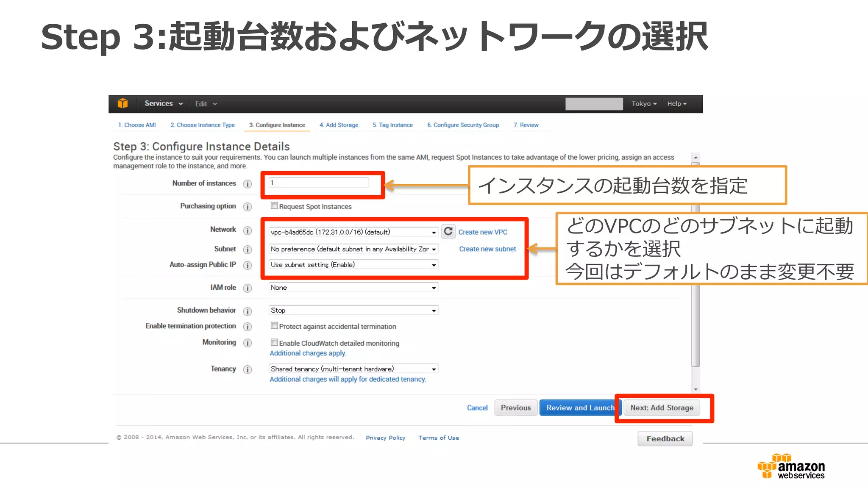Click the Cancel link
This screenshot has height=488, width=868.
477,408
